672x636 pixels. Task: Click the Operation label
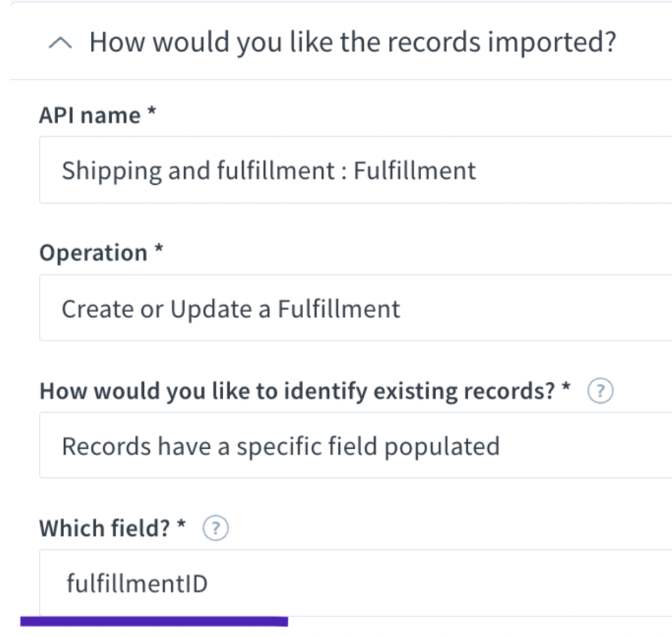pos(93,253)
